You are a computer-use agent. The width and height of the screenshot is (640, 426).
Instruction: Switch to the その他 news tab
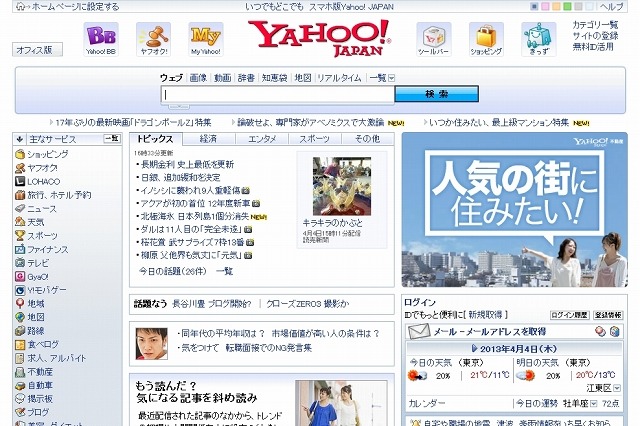(367, 139)
